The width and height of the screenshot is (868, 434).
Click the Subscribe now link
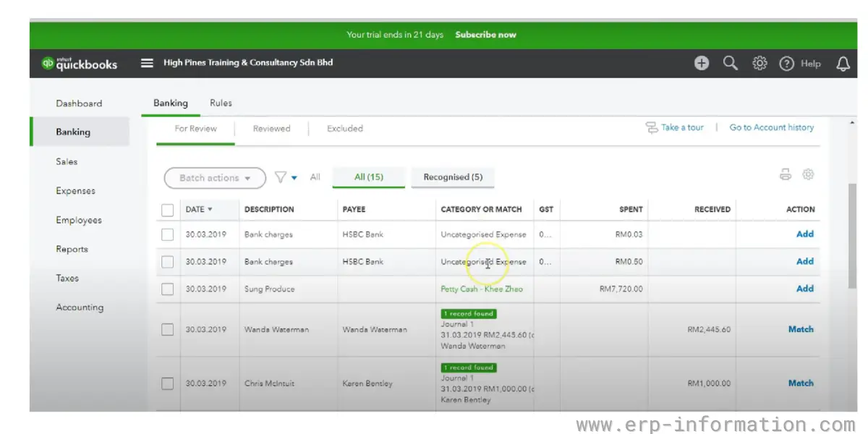pyautogui.click(x=486, y=35)
